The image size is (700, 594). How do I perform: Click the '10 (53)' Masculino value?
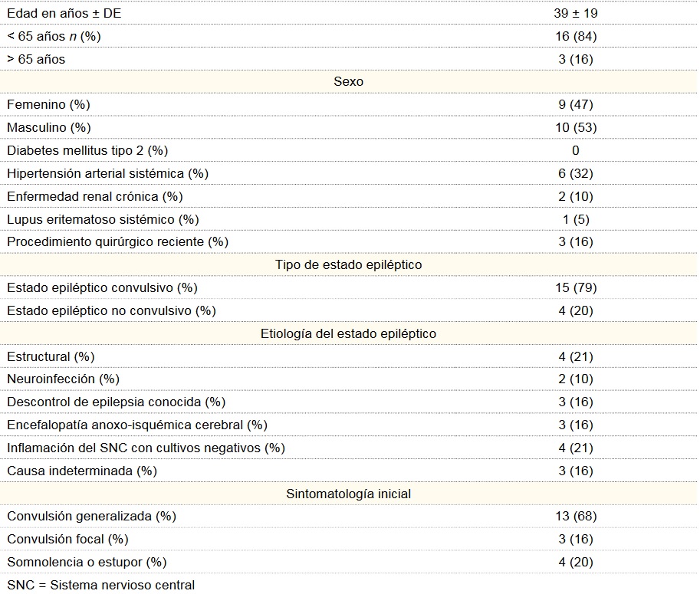(576, 127)
